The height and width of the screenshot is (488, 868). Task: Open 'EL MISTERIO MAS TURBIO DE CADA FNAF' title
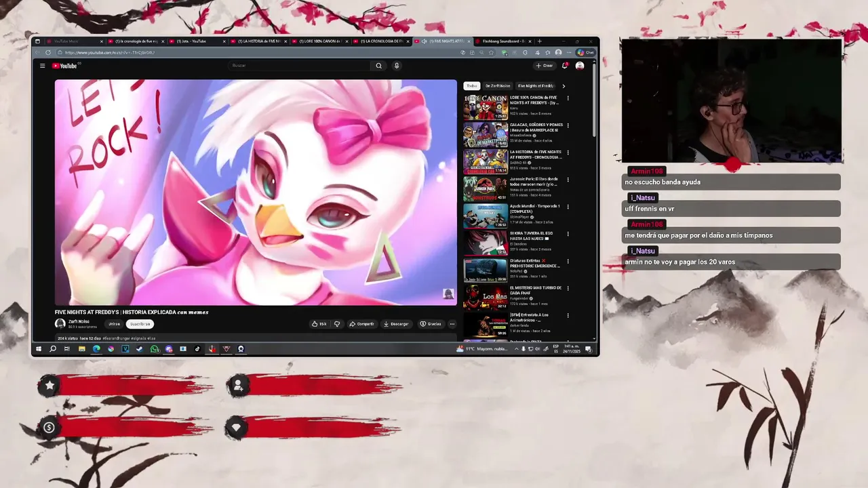pyautogui.click(x=536, y=290)
